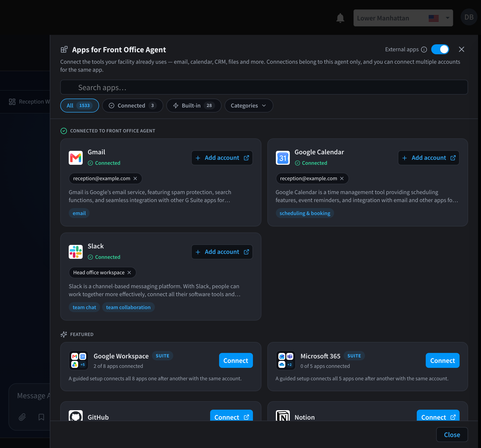Click the apps grid icon by the title
Image resolution: width=481 pixels, height=448 pixels.
pyautogui.click(x=64, y=50)
